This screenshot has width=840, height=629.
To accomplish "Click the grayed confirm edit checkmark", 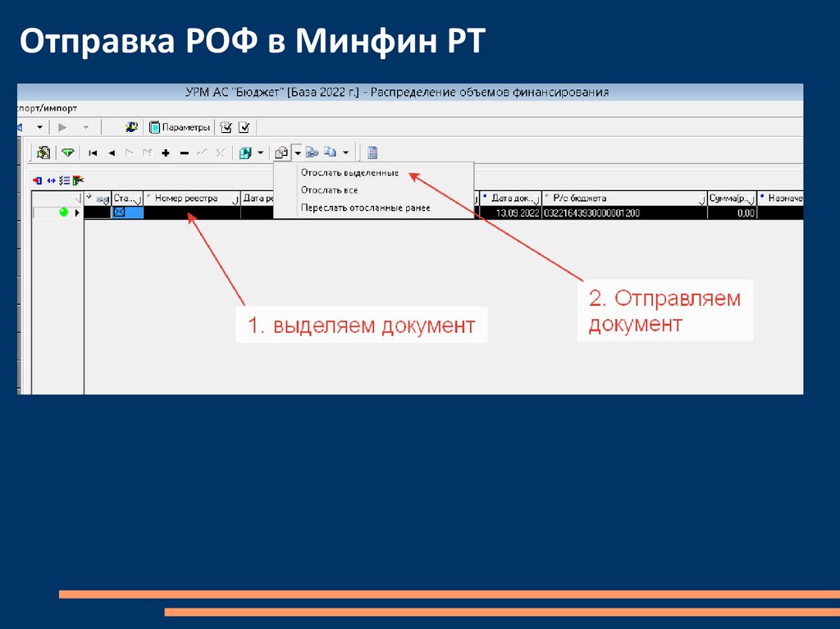I will 202,153.
